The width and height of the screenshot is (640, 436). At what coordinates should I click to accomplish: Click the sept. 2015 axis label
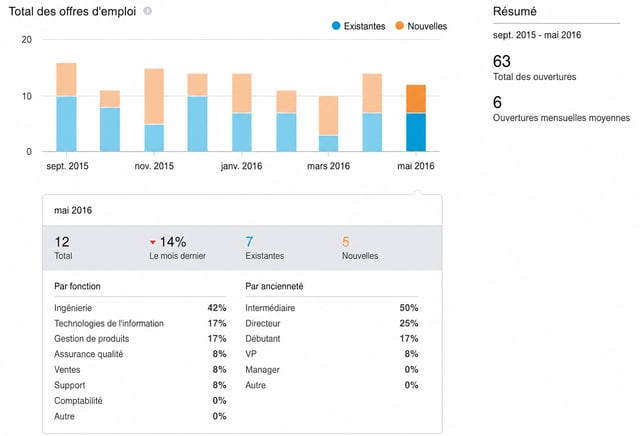click(x=67, y=166)
